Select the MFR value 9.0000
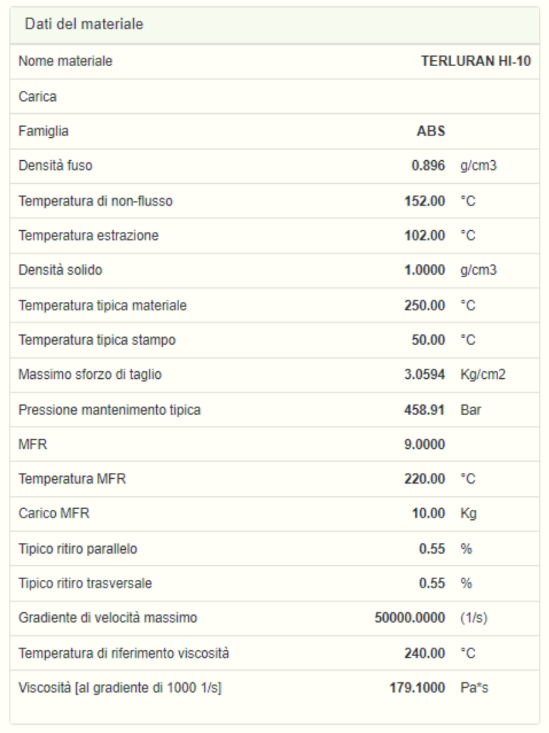The height and width of the screenshot is (733, 549). [425, 444]
